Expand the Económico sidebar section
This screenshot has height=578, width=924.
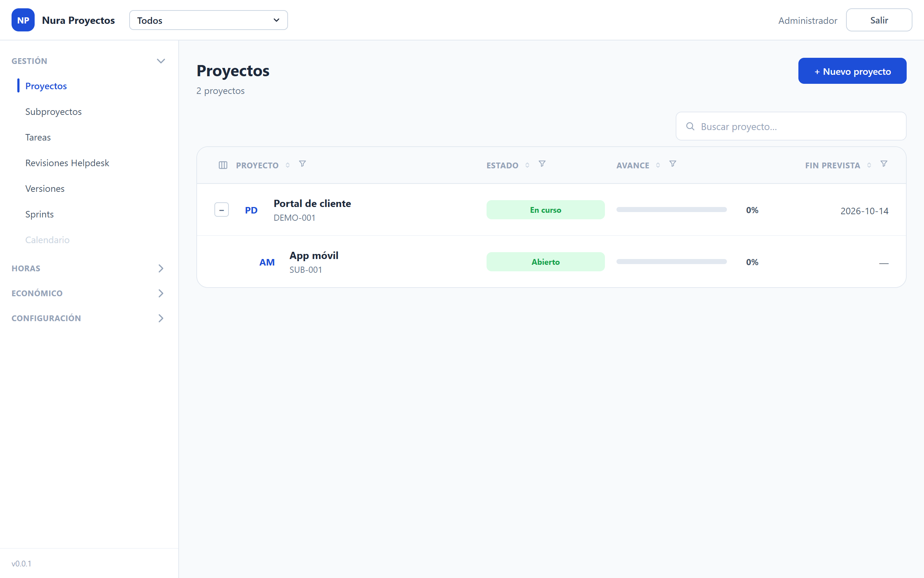pyautogui.click(x=161, y=293)
